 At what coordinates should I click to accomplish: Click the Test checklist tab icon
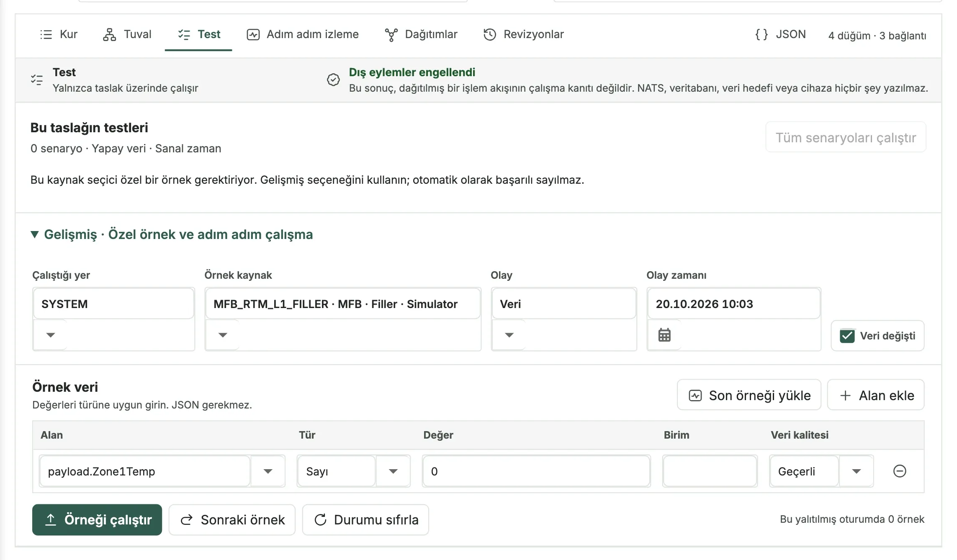[x=184, y=34]
